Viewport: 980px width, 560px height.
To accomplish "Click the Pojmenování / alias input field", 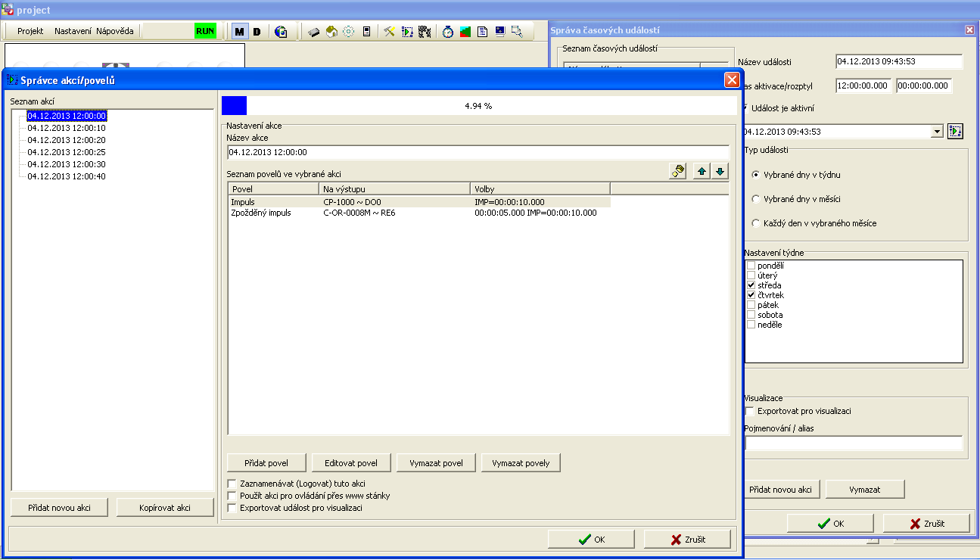I will [x=854, y=443].
